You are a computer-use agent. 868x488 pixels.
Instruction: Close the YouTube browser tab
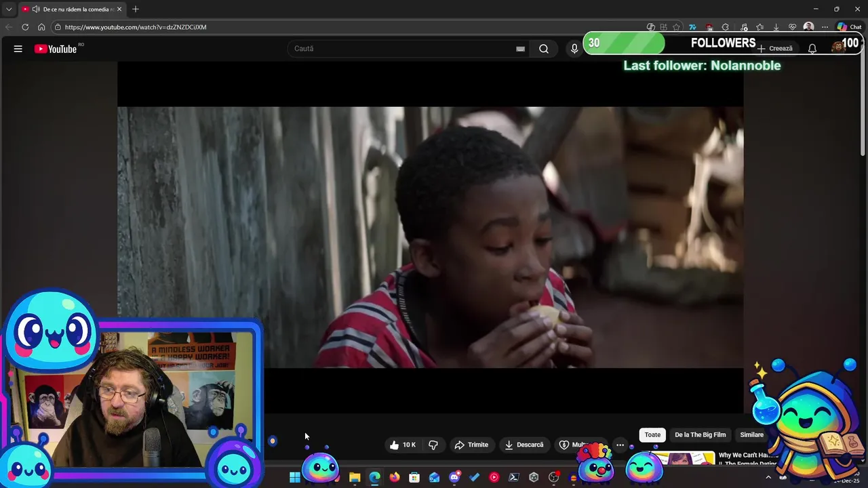[x=119, y=9]
